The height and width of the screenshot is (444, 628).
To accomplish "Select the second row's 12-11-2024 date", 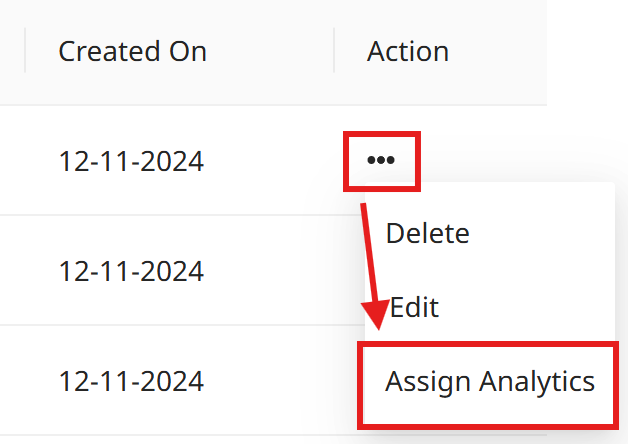I will click(x=131, y=271).
